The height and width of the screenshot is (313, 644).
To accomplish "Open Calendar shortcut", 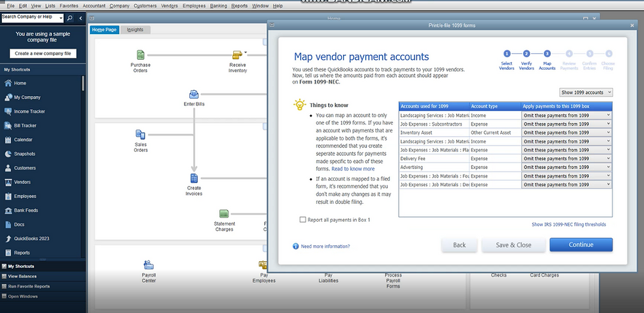I will tap(23, 139).
